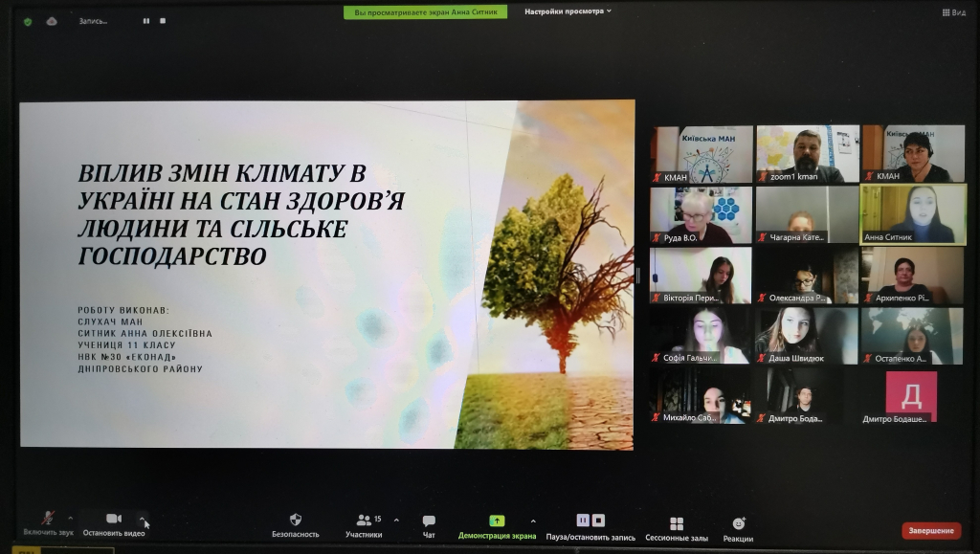
Task: Select the Дмитро Бода... video tile
Action: pos(808,396)
